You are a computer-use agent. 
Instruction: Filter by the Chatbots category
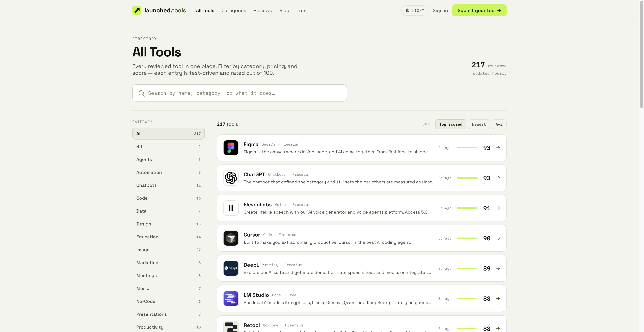tap(169, 185)
